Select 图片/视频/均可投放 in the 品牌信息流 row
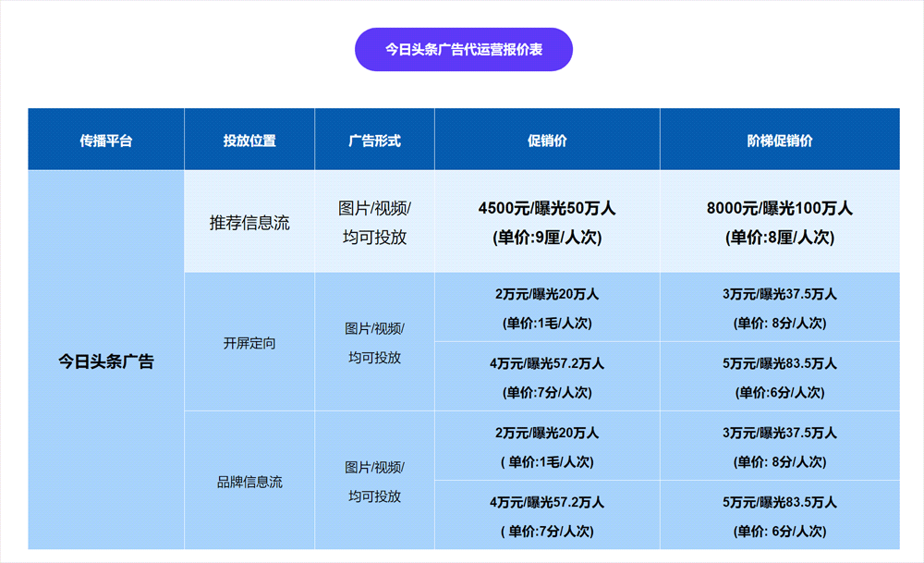 click(x=375, y=481)
